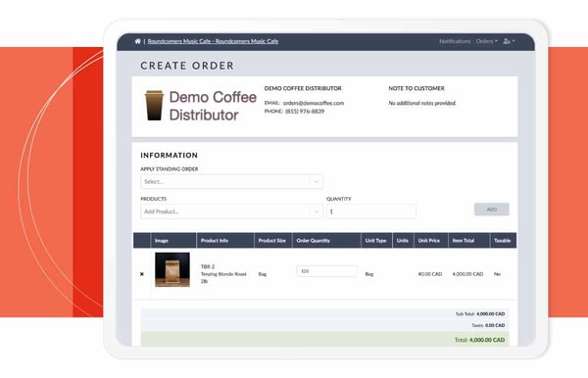This screenshot has width=588, height=378.
Task: Click the ADD button
Action: click(492, 210)
